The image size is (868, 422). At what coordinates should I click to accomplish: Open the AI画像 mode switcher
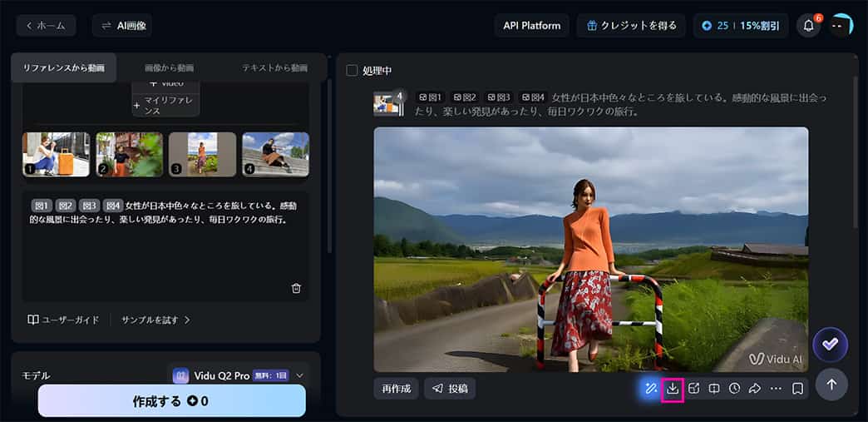(x=122, y=26)
